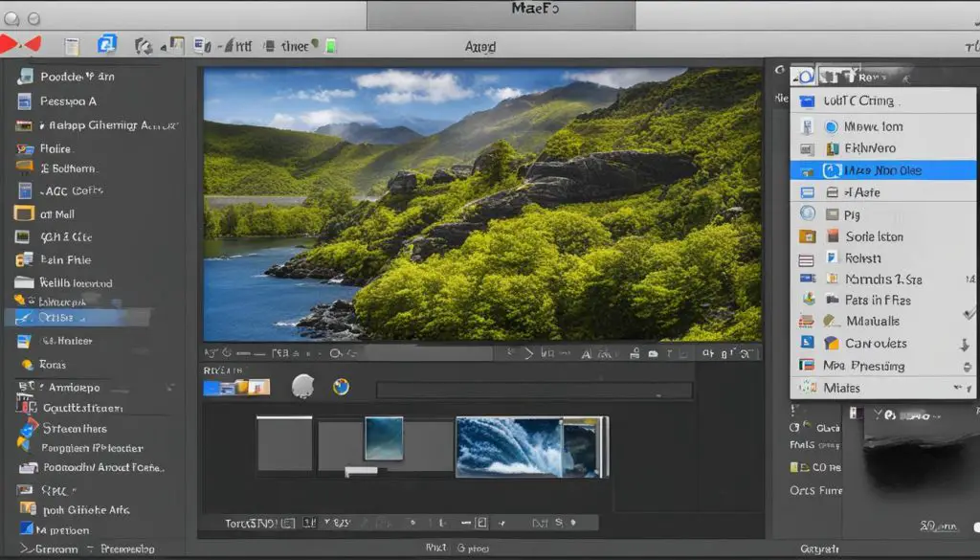Click the blue circle icon beside 'Mlawe lom'
980x560 pixels.
click(x=831, y=127)
